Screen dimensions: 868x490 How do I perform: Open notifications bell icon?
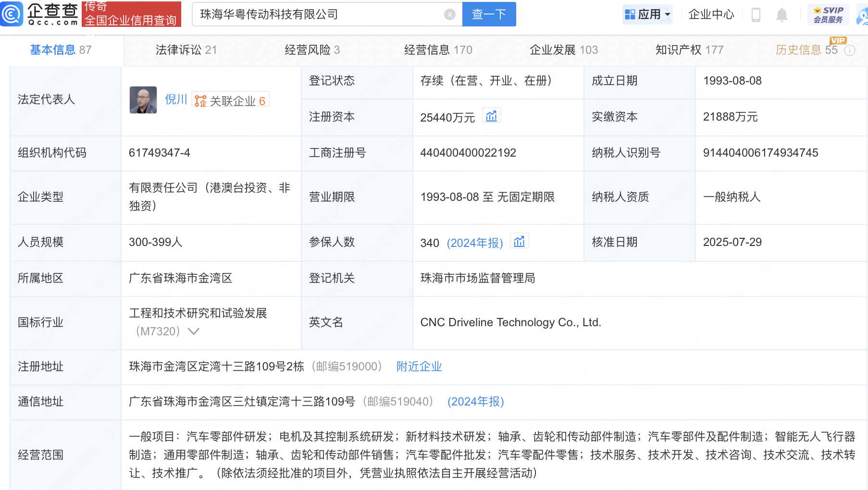click(x=782, y=15)
